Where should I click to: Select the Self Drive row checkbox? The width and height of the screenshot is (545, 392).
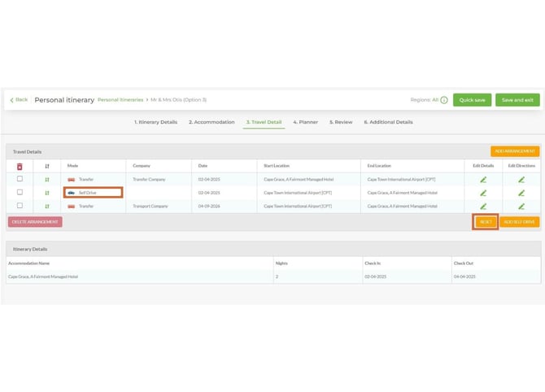tap(20, 193)
